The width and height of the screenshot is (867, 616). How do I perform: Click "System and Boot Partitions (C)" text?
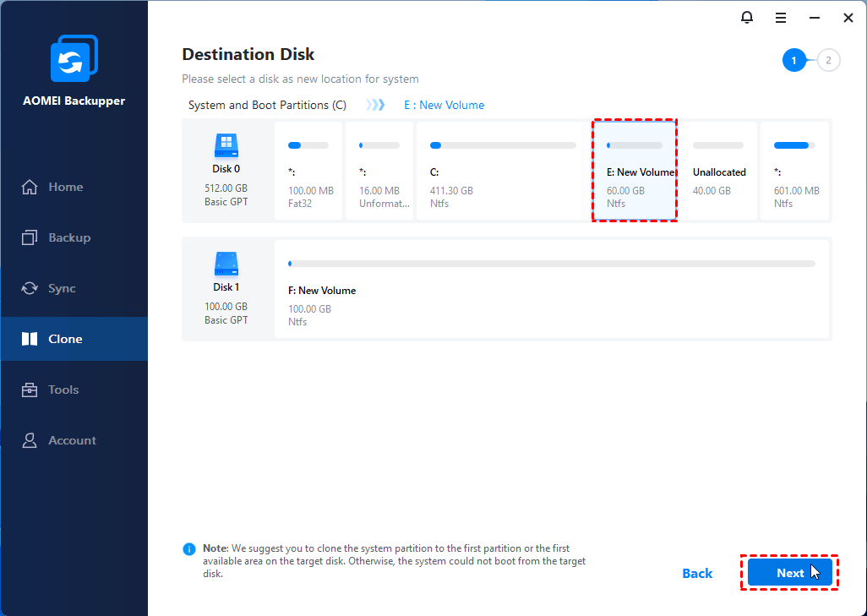pyautogui.click(x=267, y=105)
